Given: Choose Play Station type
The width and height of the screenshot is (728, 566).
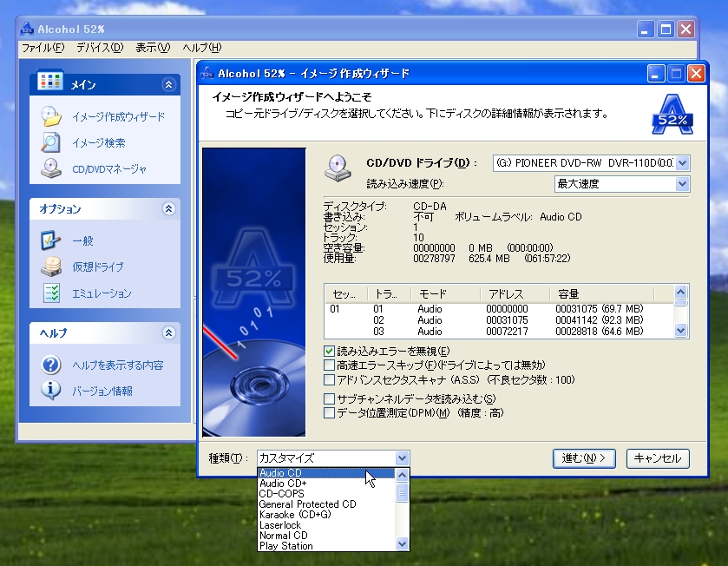Looking at the screenshot, I should click(326, 546).
